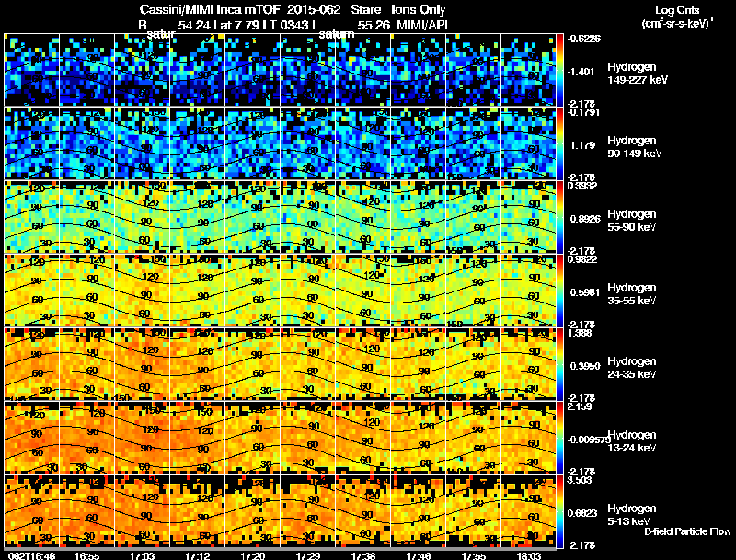Click the '(cm²-sr-s-keV)' units label

677,24
